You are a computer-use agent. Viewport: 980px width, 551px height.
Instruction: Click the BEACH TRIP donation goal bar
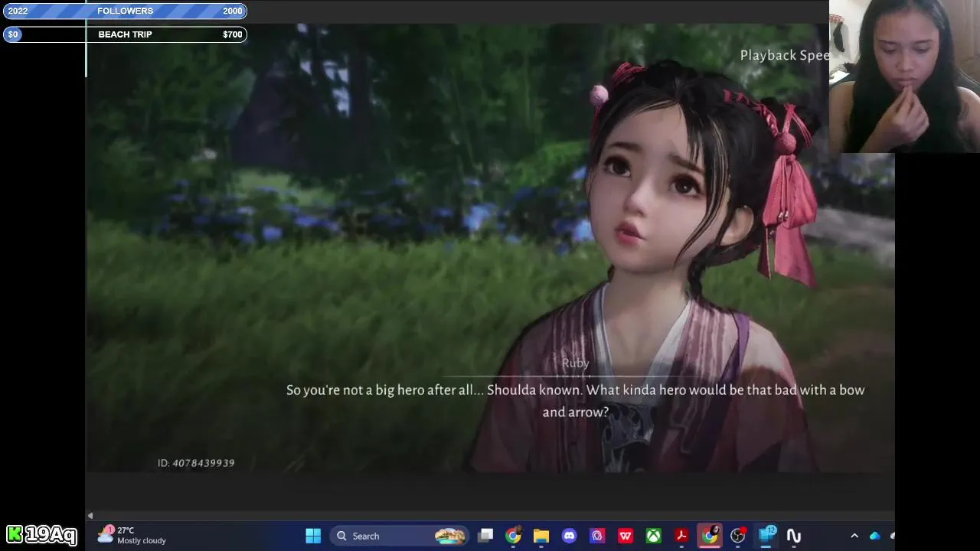(125, 34)
